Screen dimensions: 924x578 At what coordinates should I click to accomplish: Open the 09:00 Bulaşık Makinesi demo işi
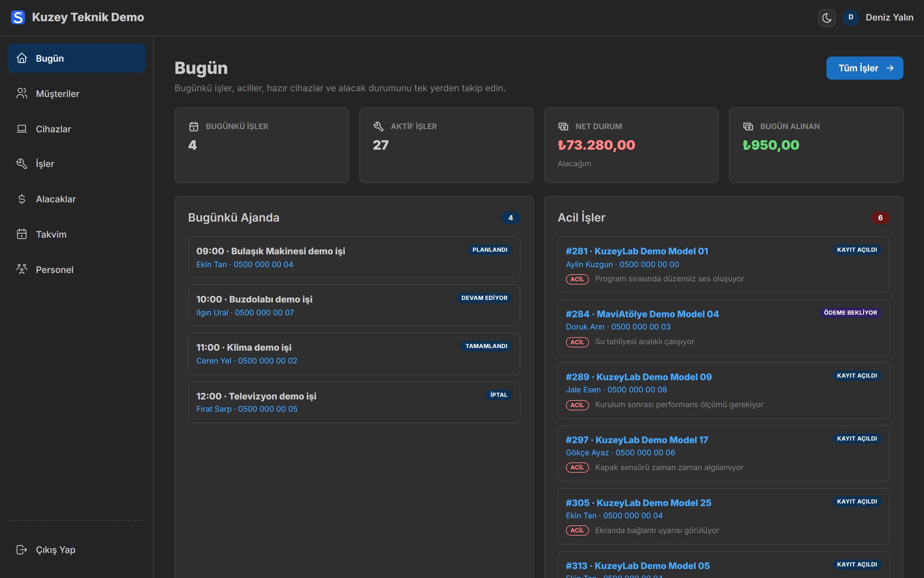[354, 257]
